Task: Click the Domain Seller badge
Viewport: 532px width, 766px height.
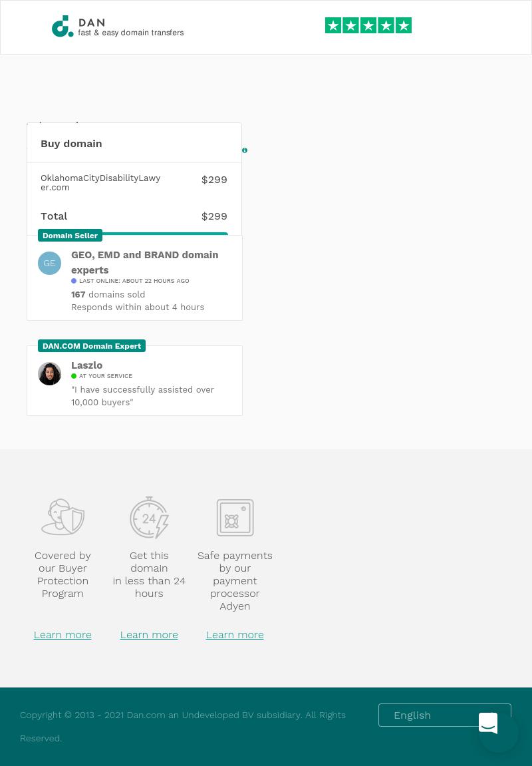Action: tap(70, 236)
